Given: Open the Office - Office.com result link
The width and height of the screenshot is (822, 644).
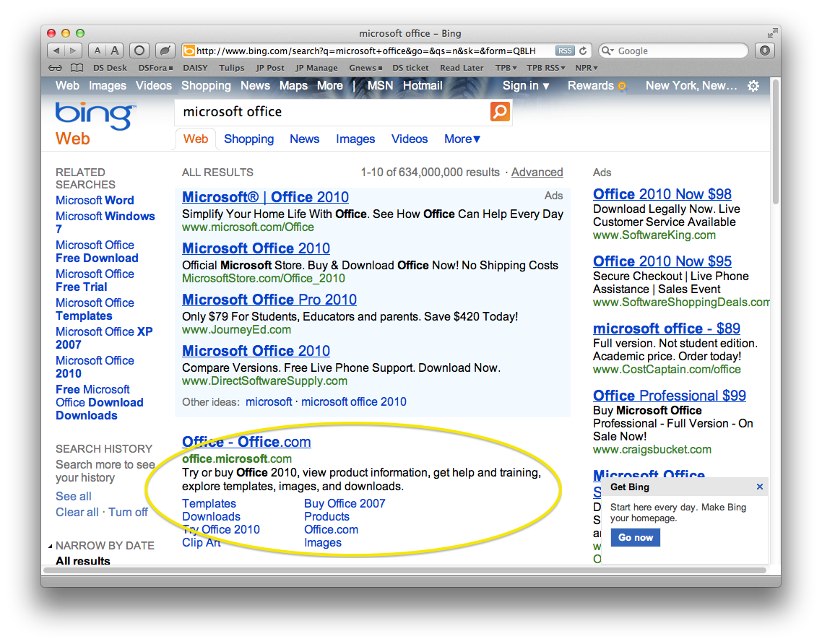Looking at the screenshot, I should [246, 442].
